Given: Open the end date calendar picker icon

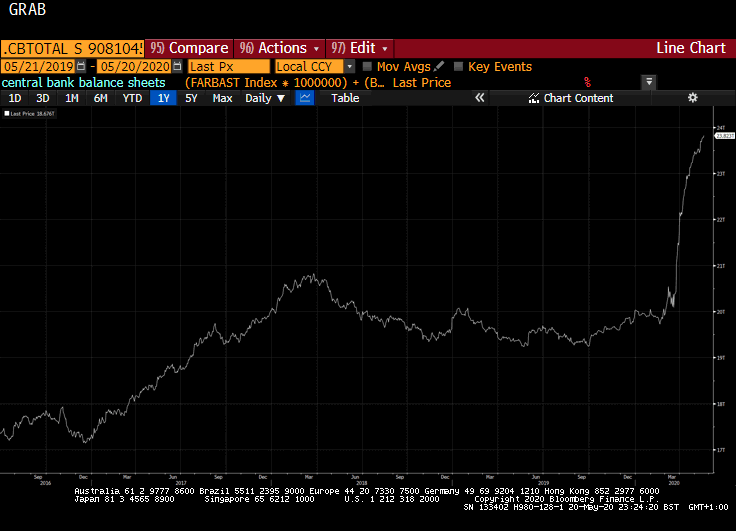Looking at the screenshot, I should click(177, 66).
